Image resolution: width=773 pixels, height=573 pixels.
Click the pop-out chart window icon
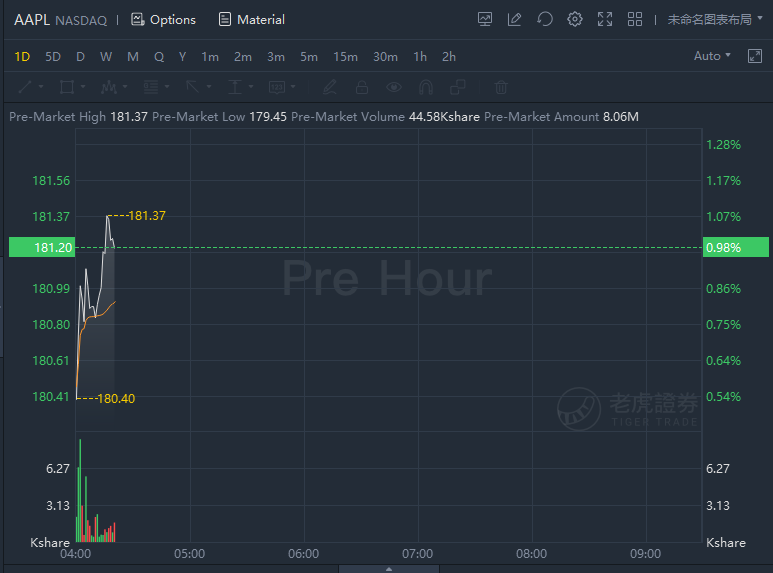pos(755,56)
